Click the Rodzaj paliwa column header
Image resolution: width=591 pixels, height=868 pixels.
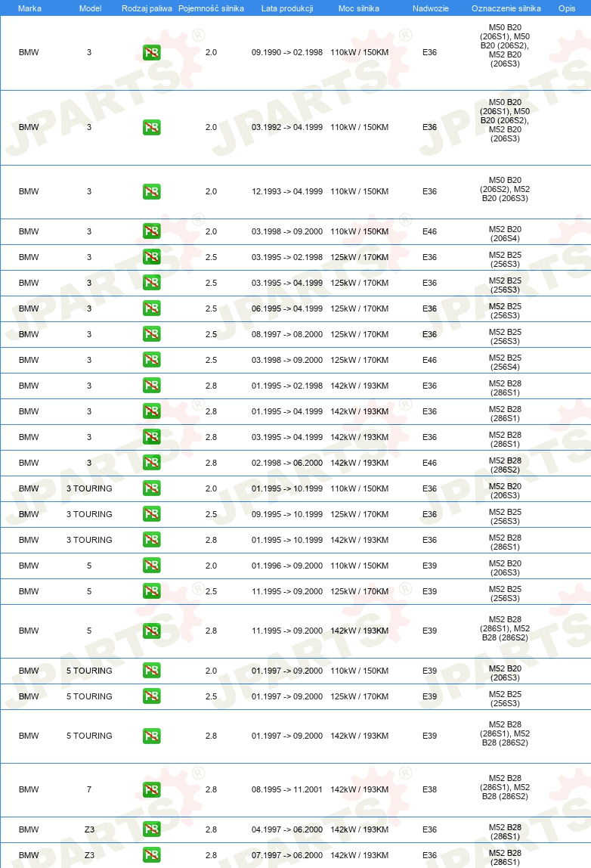(x=147, y=8)
